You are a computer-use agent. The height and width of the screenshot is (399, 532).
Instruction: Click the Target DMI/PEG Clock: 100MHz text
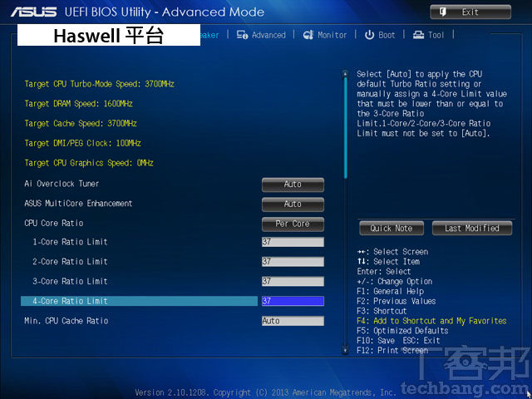pyautogui.click(x=83, y=143)
